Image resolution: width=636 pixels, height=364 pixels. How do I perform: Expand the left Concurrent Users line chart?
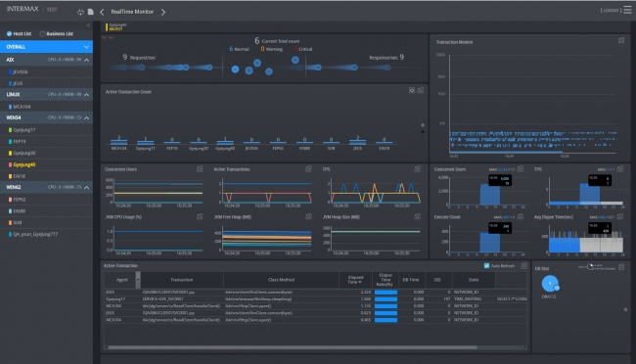click(x=200, y=169)
